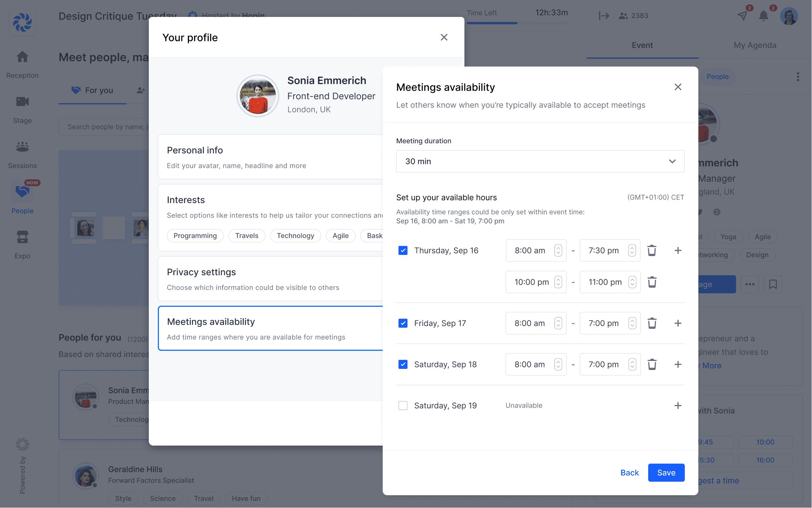Adjust Friday 7:00 pm end time stepper

632,323
